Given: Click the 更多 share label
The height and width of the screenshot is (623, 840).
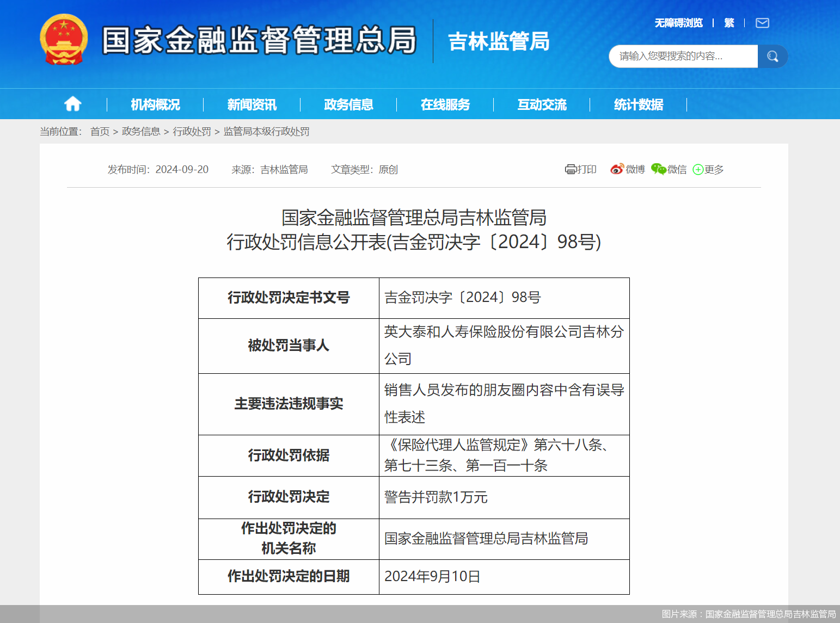Looking at the screenshot, I should tap(714, 170).
